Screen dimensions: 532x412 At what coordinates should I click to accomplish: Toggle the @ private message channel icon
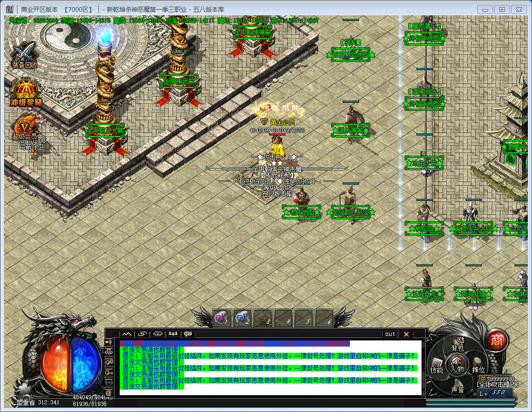pyautogui.click(x=108, y=393)
